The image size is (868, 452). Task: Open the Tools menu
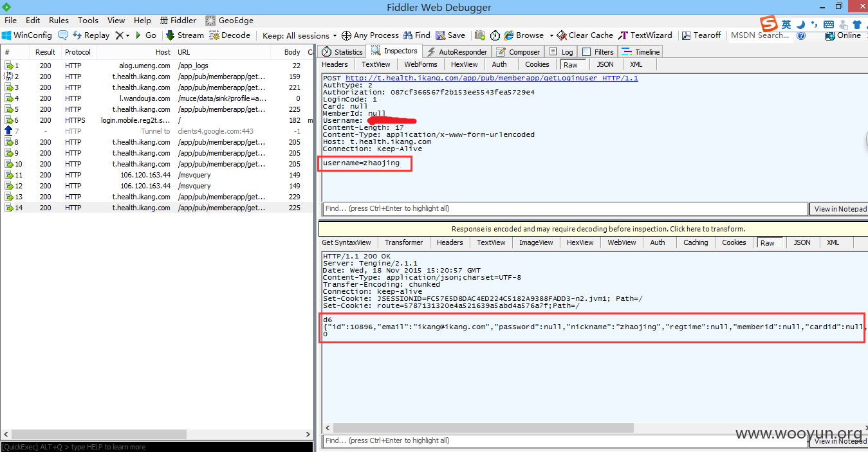88,20
